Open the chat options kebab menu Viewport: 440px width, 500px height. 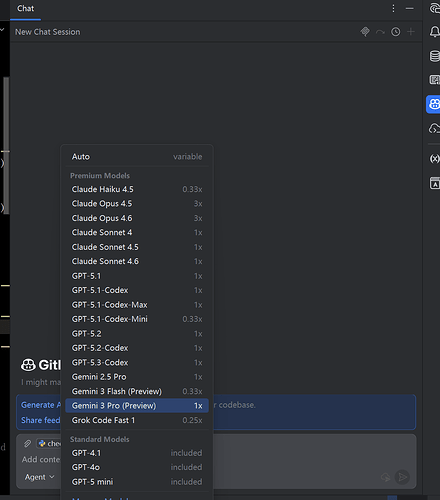393,9
